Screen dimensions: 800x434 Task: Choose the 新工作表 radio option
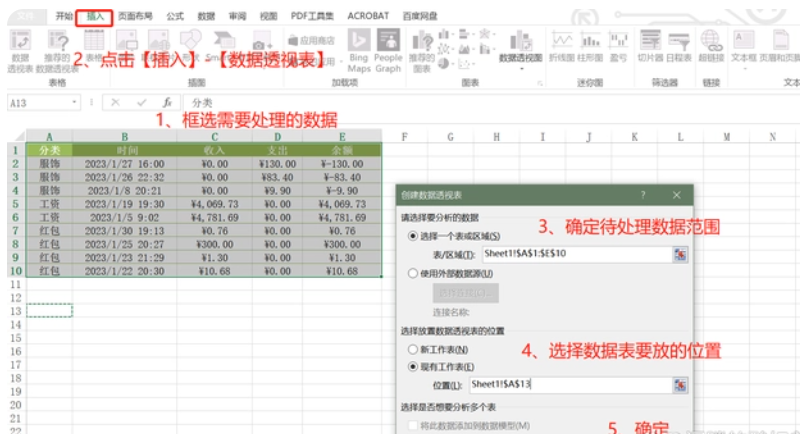pyautogui.click(x=412, y=350)
